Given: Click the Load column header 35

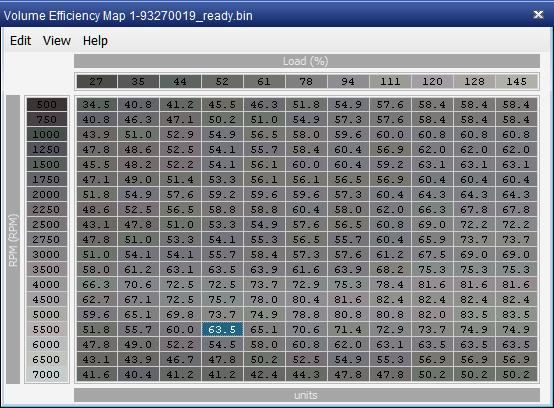Looking at the screenshot, I should pyautogui.click(x=138, y=82).
